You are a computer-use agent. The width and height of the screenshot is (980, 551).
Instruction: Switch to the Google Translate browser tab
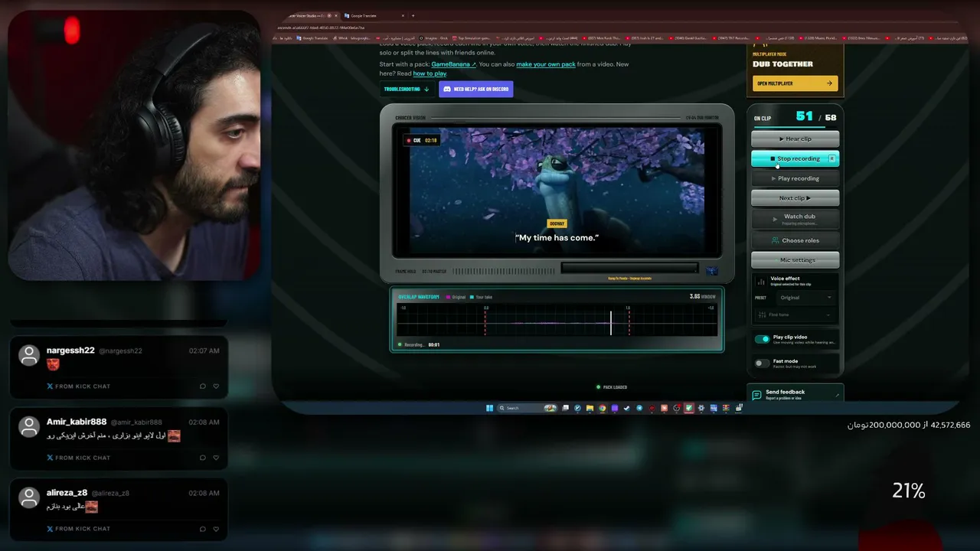click(x=373, y=15)
